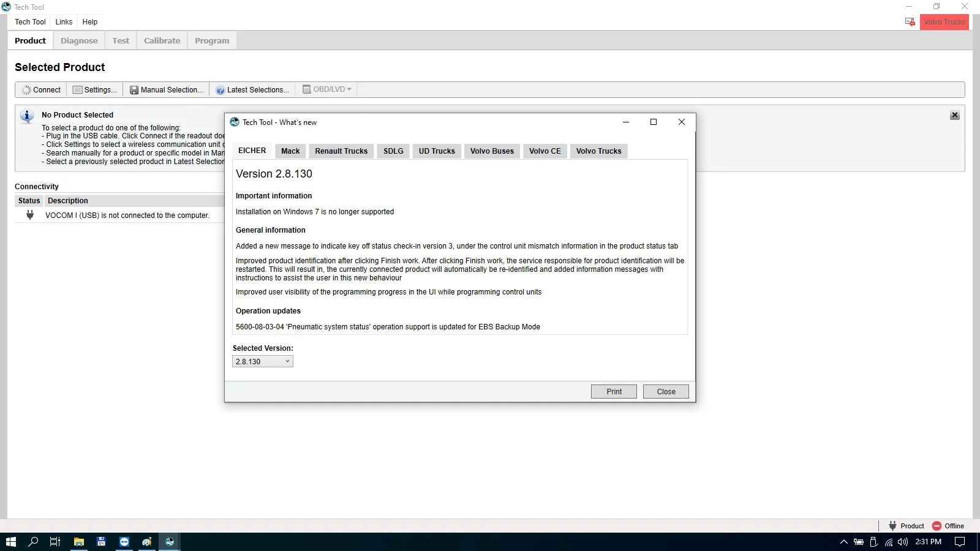Click the Product status bar indicator
Viewport: 980px width, 551px height.
(907, 526)
